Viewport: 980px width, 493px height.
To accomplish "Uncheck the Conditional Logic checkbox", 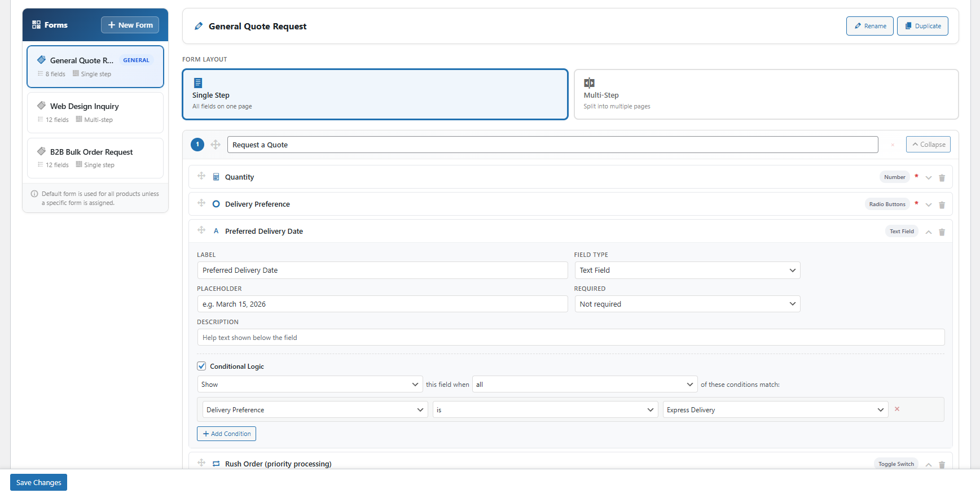I will point(201,366).
